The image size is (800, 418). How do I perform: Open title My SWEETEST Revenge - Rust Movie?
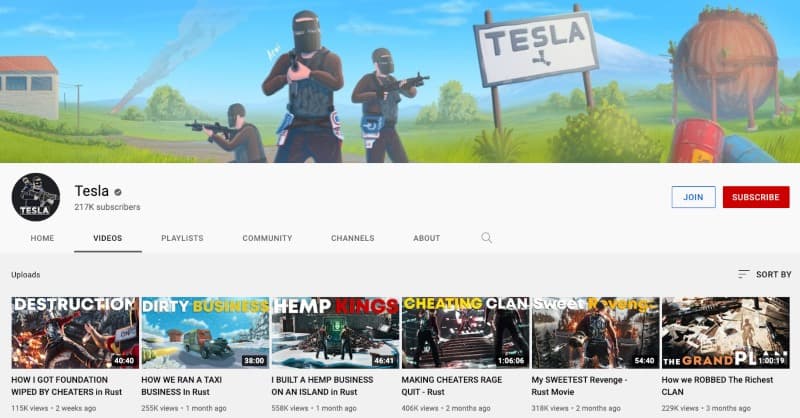tap(580, 386)
